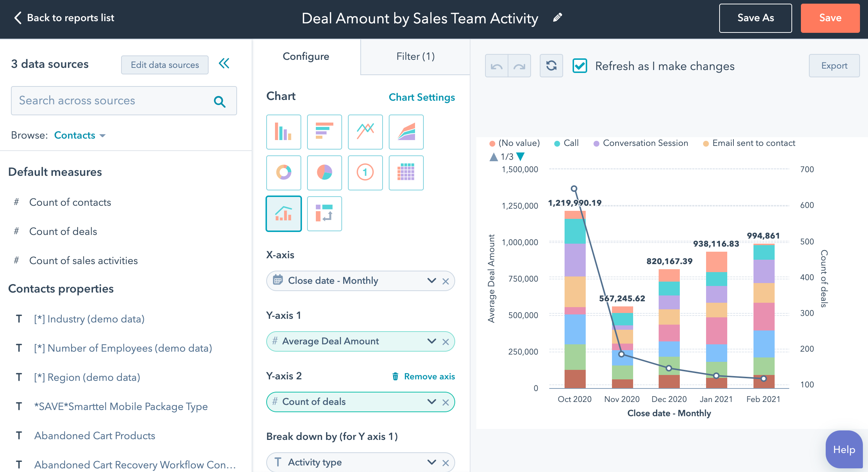This screenshot has width=868, height=472.
Task: Click Save As button
Action: pyautogui.click(x=755, y=18)
